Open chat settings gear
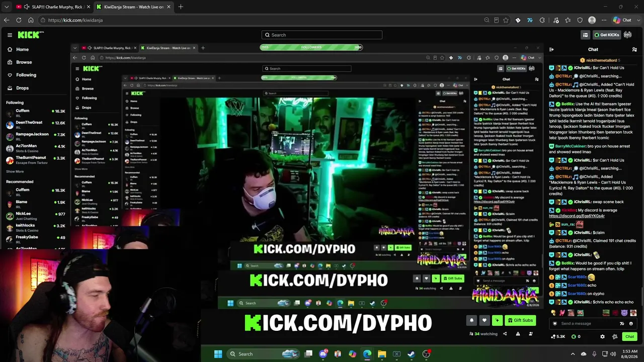The width and height of the screenshot is (644, 362). 602,337
